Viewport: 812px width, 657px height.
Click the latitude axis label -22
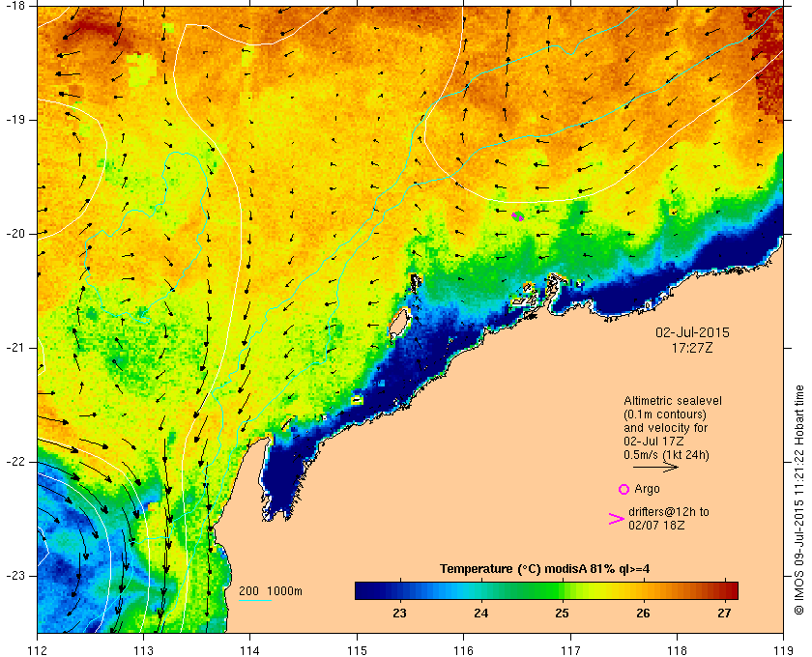(14, 461)
